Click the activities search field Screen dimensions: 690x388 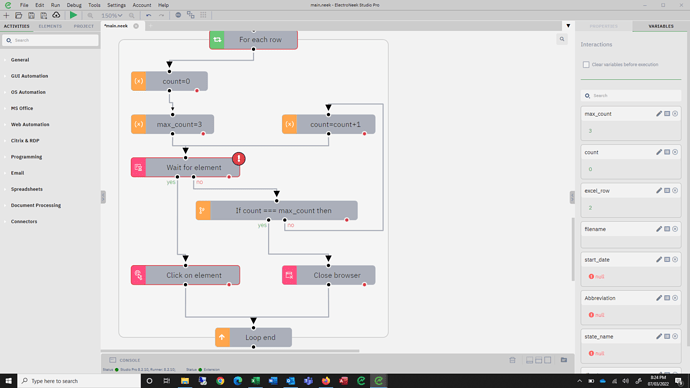50,40
